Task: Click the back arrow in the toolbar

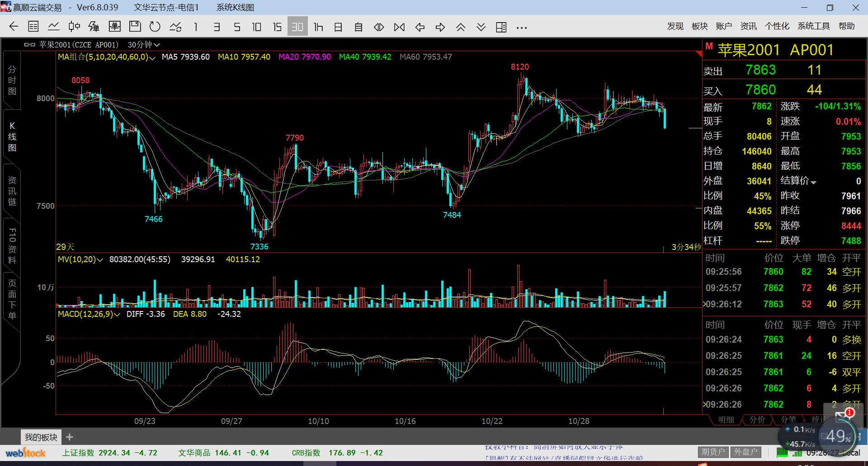Action: pyautogui.click(x=14, y=27)
